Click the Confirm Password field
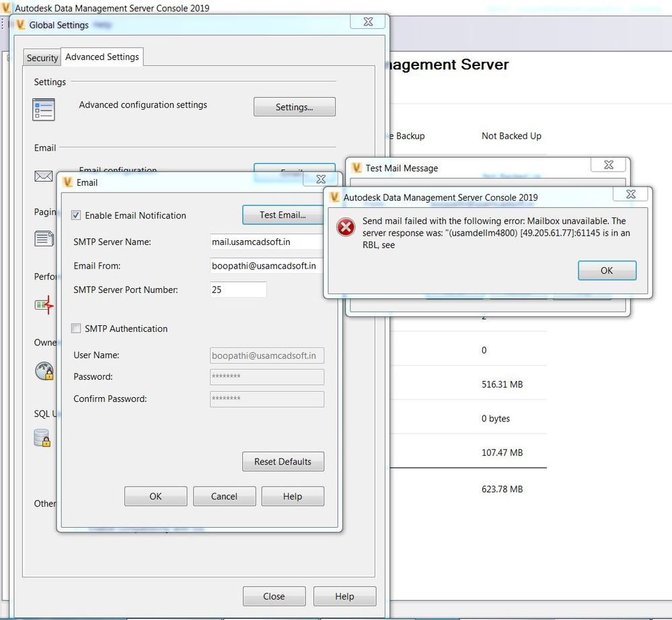 [x=267, y=399]
